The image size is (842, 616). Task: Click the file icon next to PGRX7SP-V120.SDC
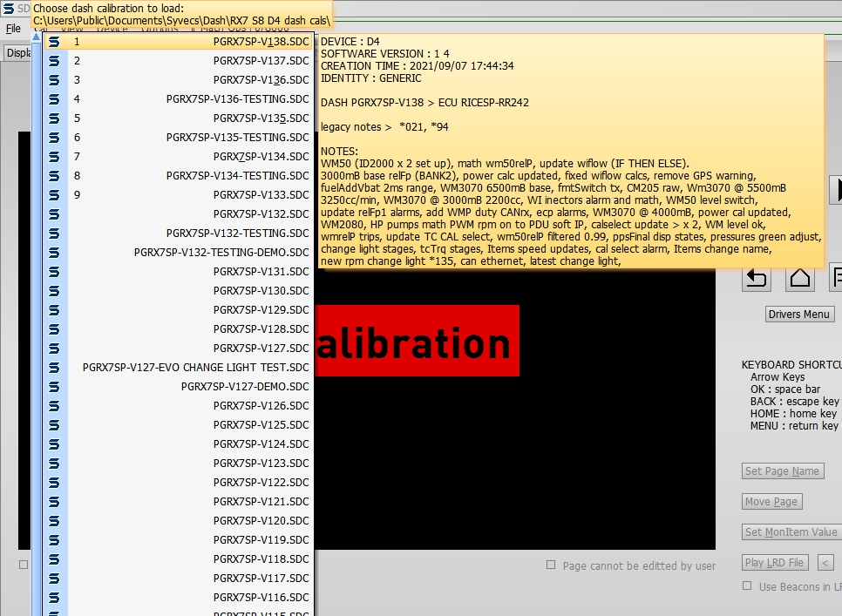[x=54, y=521]
